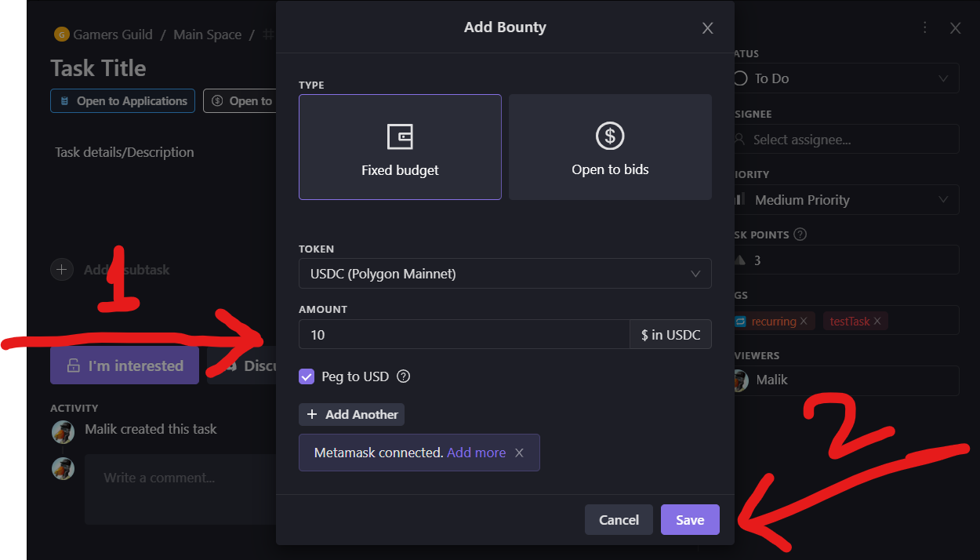Screen dimensions: 980x560
Task: Choose the Open to bids type card
Action: point(610,147)
